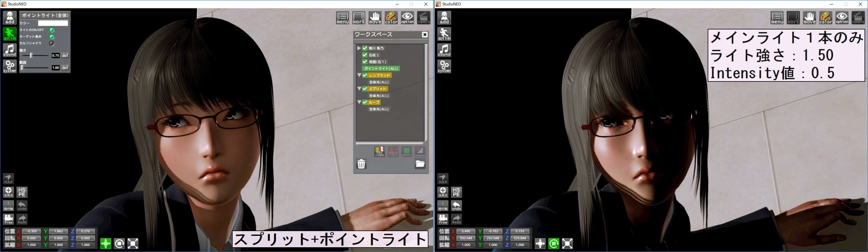Select ポイントライト(ALL) in the workspace list

[x=381, y=68]
